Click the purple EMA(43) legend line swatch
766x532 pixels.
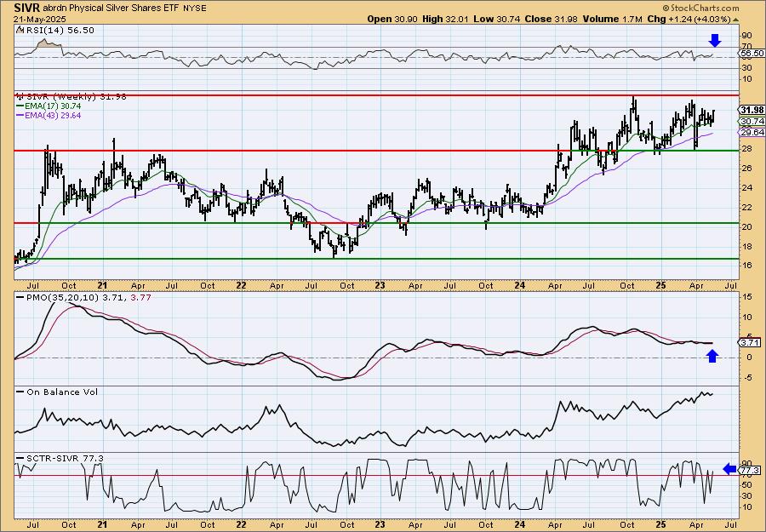point(20,116)
